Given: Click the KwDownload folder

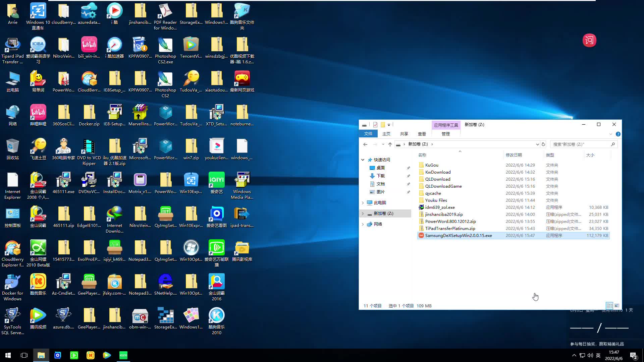Looking at the screenshot, I should coord(438,172).
